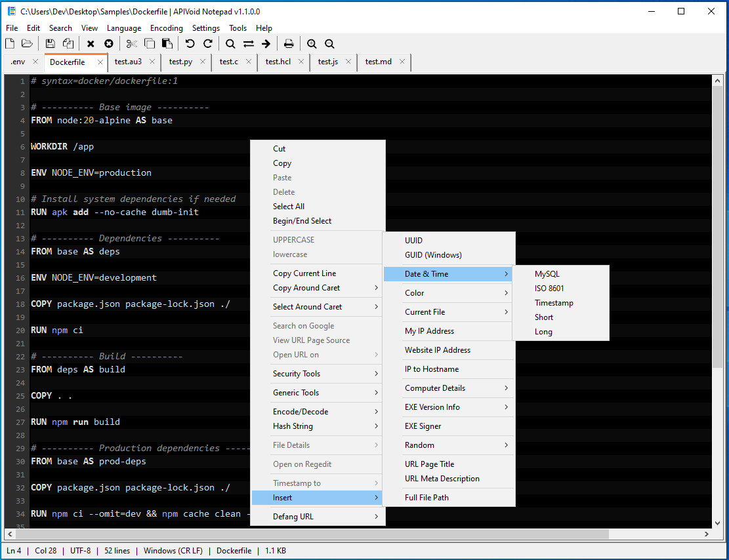The height and width of the screenshot is (560, 729).
Task: Open the Encoding menu
Action: pos(167,28)
